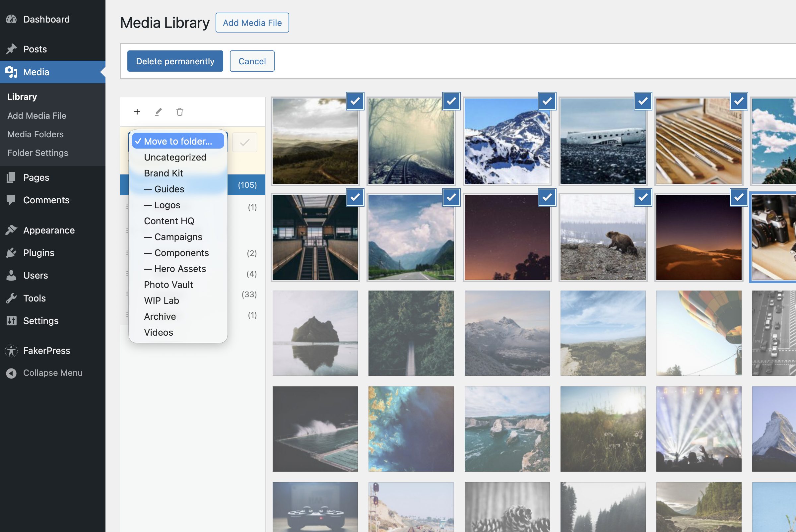Open Dashboard from the gauge icon
The height and width of the screenshot is (532, 796).
(11, 19)
